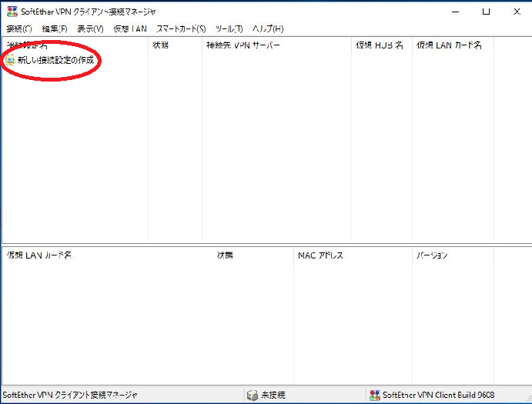Click status bar text SoftEther VPN クライアント接続マネージャ
Image resolution: width=532 pixels, height=404 pixels.
pos(70,396)
